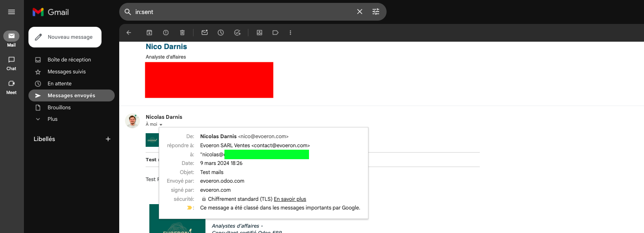Screen dimensions: 644x233
Task: Expand the Plus section in sidebar
Action: [52, 119]
